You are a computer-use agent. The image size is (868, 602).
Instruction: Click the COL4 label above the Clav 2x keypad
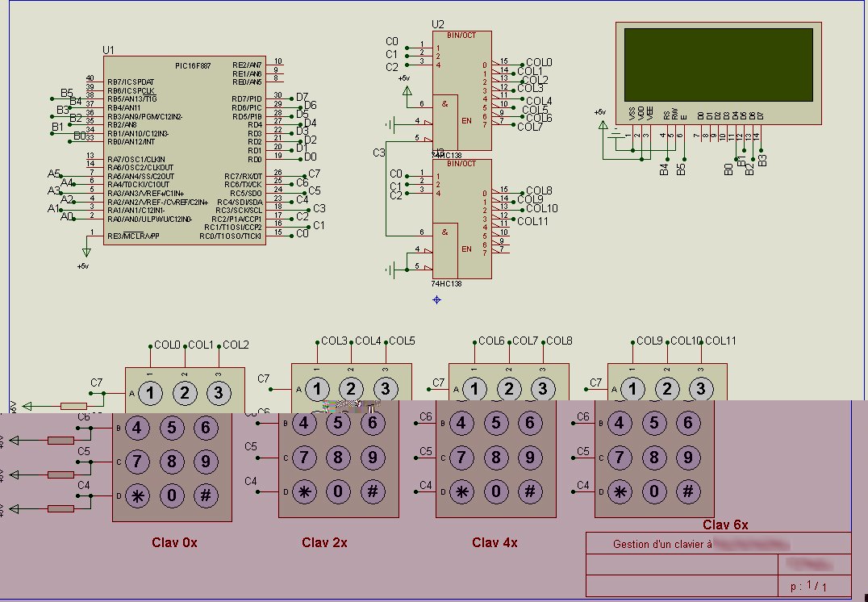pos(368,341)
